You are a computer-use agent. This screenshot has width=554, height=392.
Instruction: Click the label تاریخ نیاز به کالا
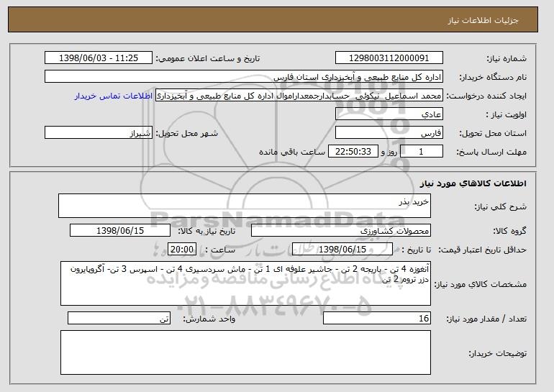(206, 231)
